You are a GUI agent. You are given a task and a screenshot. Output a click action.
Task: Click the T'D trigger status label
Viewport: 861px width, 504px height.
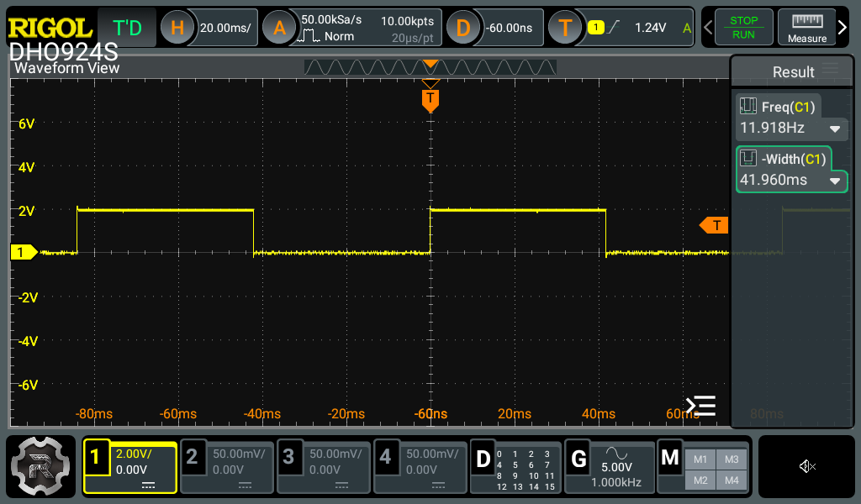127,28
